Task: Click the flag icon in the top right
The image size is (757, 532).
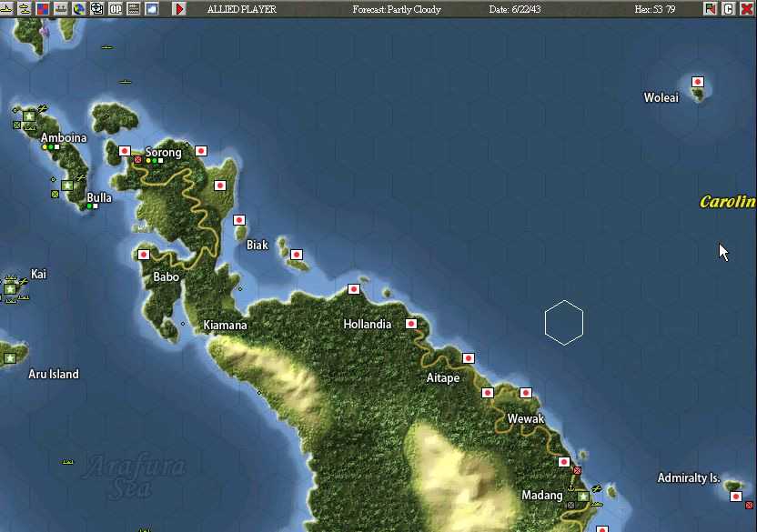Action: 711,9
